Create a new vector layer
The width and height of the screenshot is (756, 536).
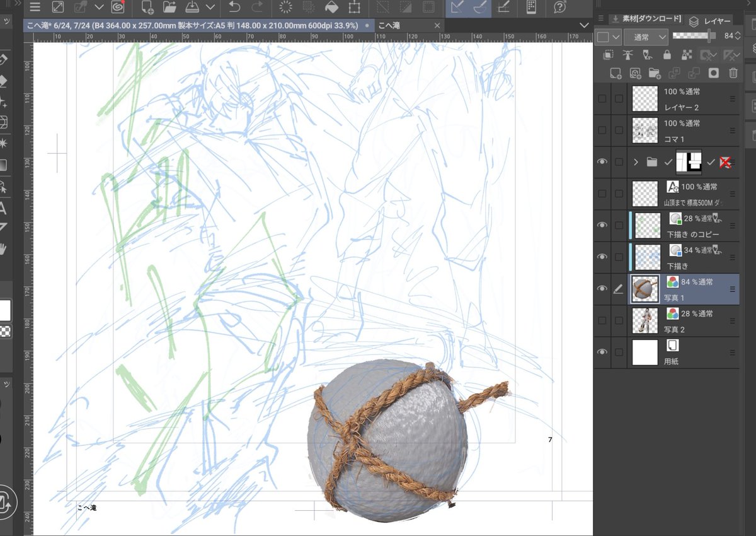click(x=636, y=73)
